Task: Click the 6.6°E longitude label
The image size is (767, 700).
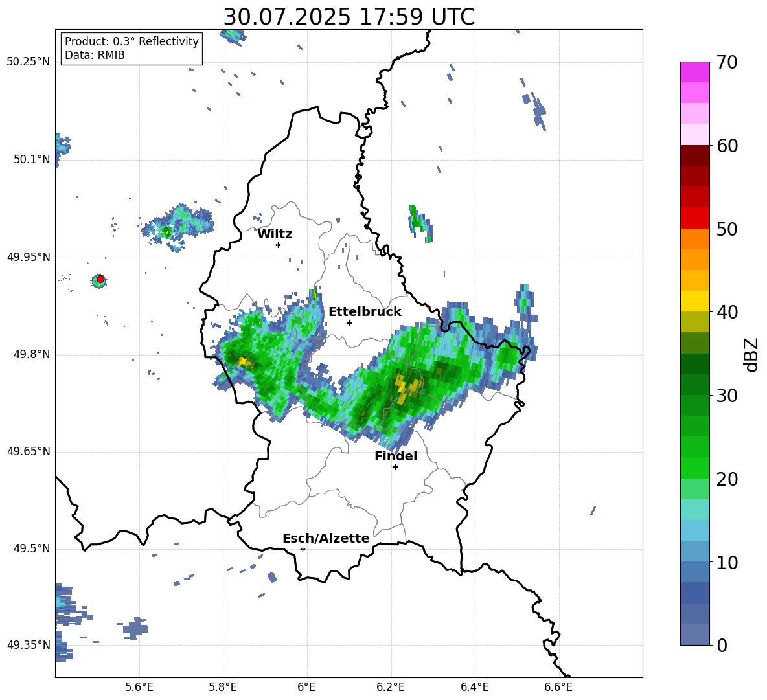Action: pos(558,687)
